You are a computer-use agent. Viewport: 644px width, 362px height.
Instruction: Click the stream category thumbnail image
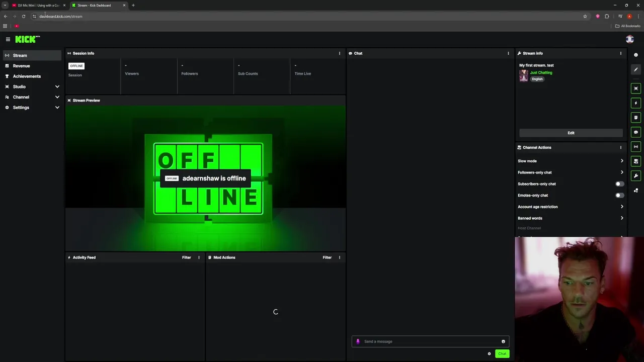point(524,75)
